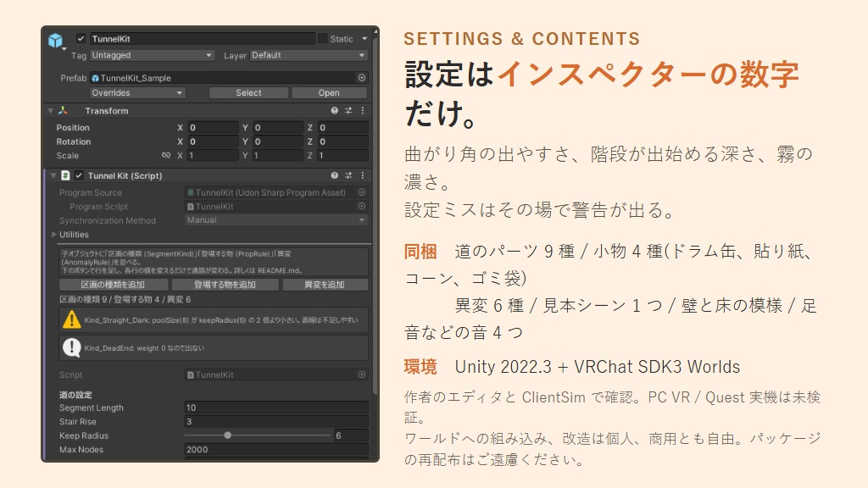
Task: Click the Select prefab button
Action: click(248, 93)
